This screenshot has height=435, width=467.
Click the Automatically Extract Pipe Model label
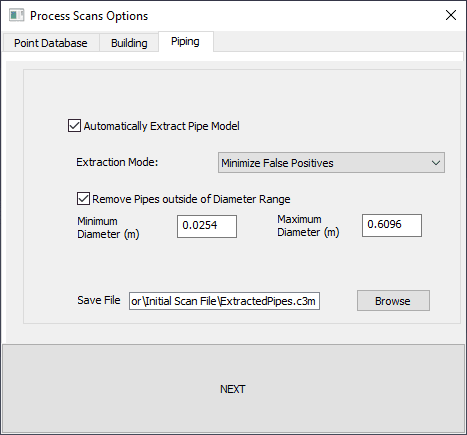(161, 126)
